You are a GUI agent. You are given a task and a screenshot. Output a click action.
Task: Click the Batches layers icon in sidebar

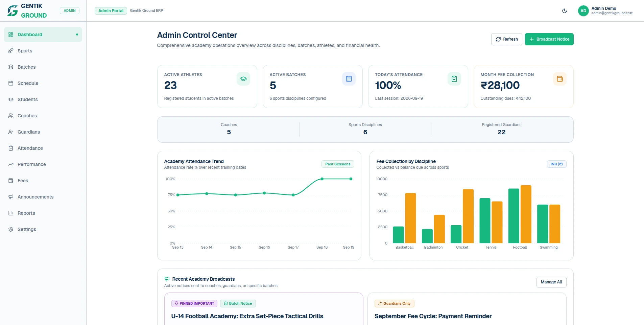(11, 67)
